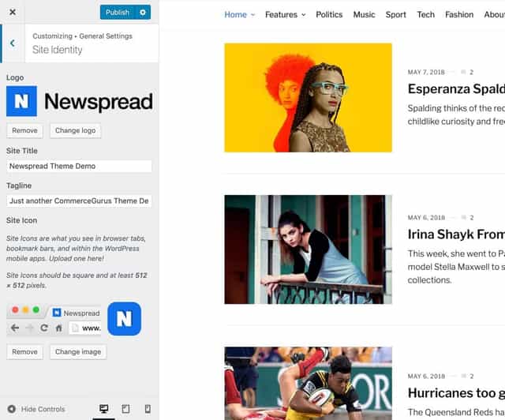Switch to tablet preview mode
Screen dimensions: 505x420
125,409
